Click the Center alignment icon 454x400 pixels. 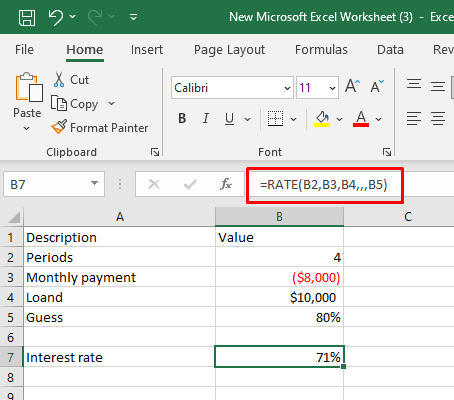coord(438,118)
